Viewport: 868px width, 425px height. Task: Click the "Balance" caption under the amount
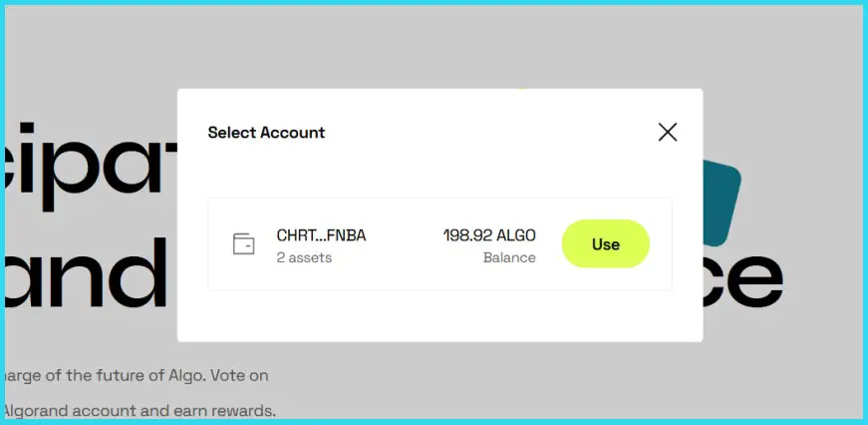pyautogui.click(x=509, y=257)
